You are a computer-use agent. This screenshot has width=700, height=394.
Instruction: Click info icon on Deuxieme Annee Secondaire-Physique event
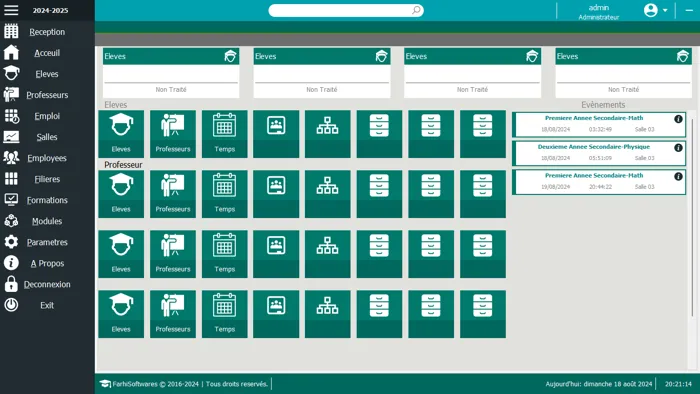678,148
